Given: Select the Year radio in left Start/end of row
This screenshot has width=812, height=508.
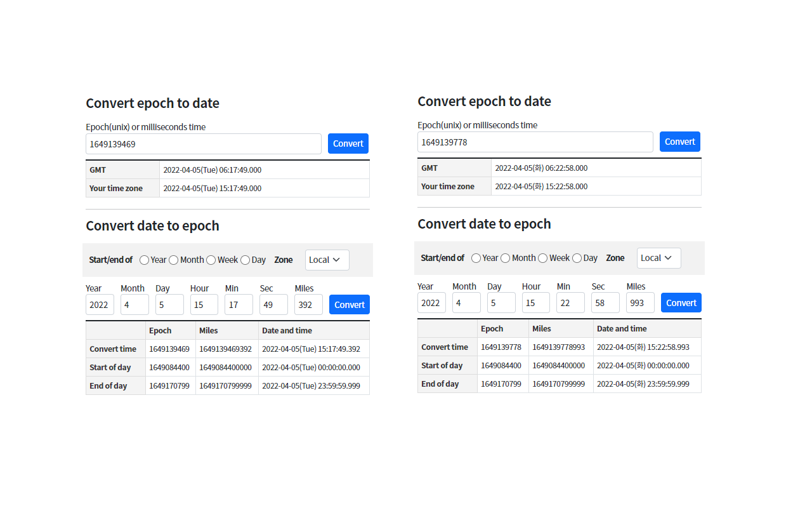Looking at the screenshot, I should click(144, 260).
